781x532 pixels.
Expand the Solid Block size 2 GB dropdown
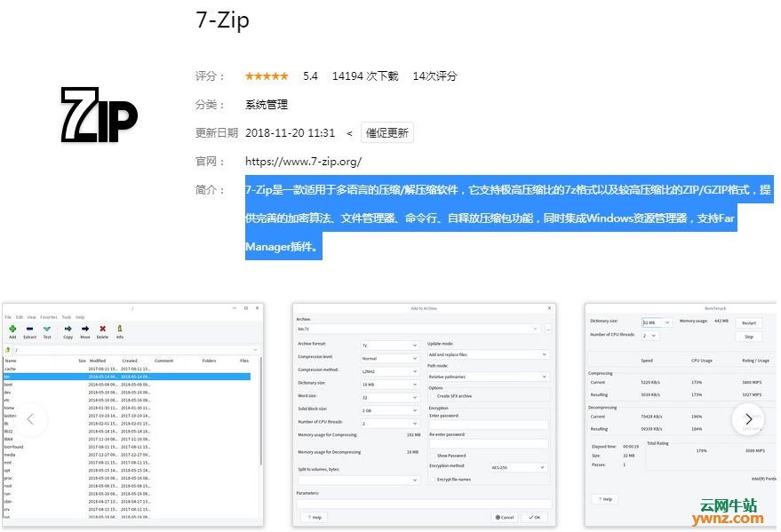coord(390,410)
